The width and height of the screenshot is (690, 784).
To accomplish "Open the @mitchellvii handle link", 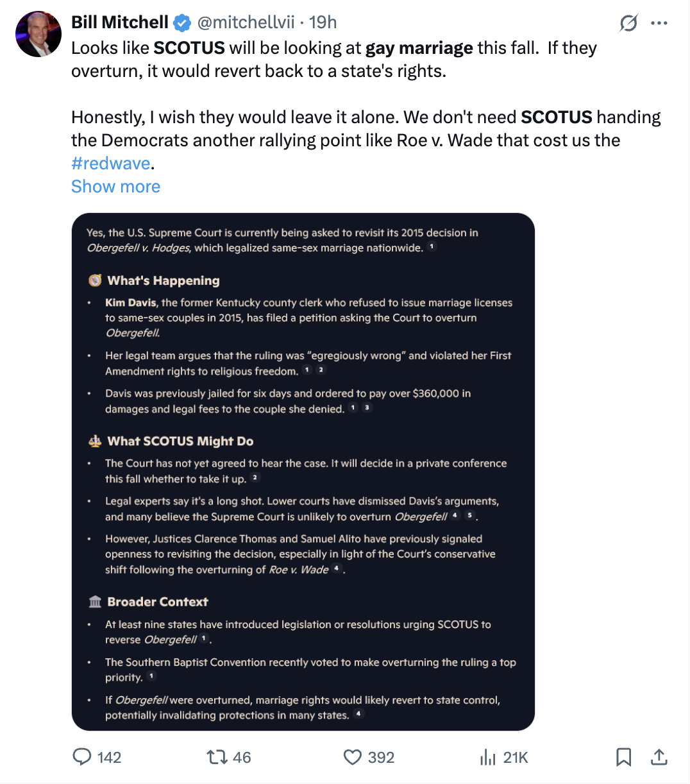I will 246,22.
